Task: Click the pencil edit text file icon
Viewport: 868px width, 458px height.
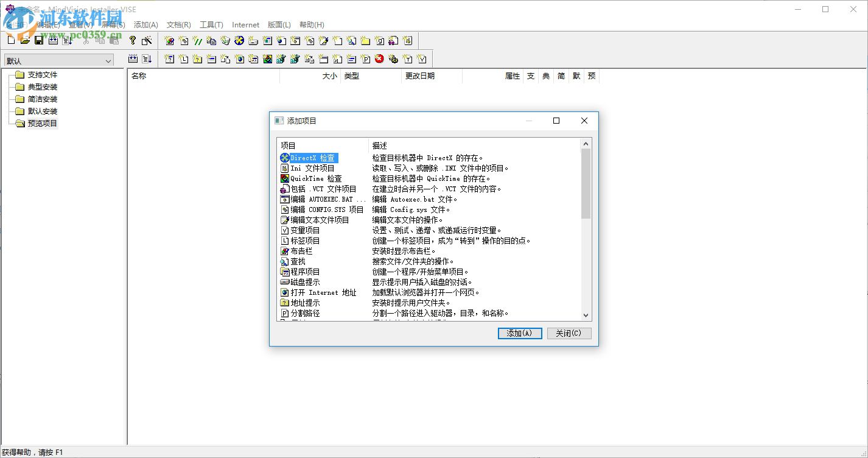Action: (323, 41)
